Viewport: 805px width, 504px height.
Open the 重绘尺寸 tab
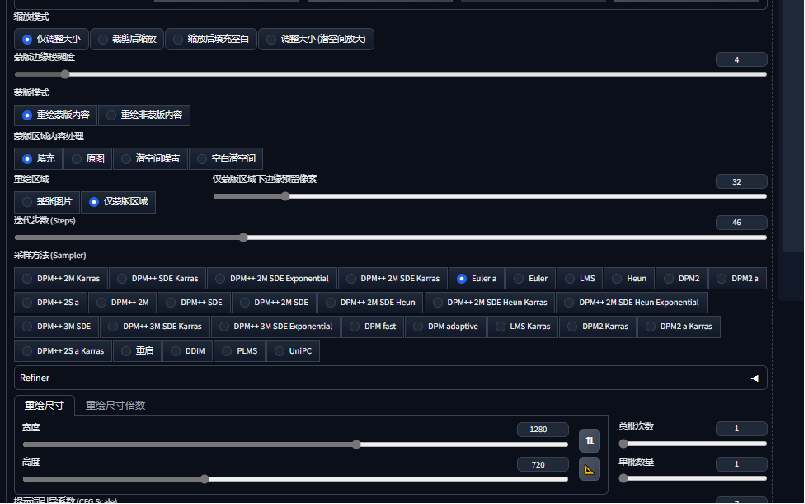44,405
